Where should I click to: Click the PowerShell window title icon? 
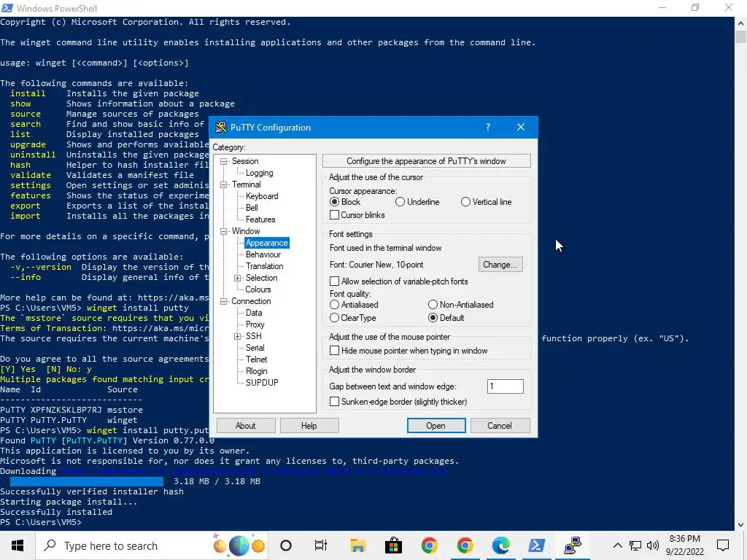(7, 7)
